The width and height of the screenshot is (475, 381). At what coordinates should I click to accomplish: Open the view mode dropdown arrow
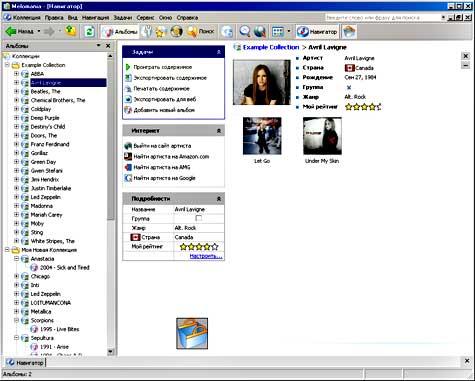(x=289, y=32)
